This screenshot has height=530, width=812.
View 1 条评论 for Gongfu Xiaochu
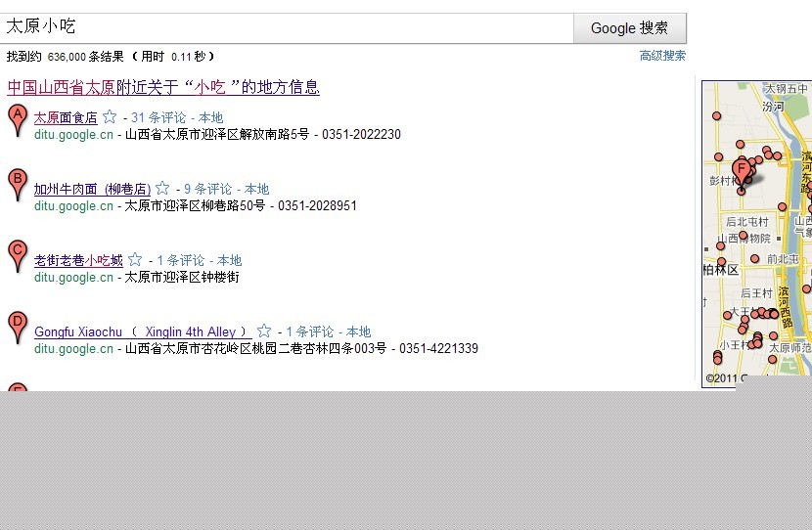point(310,331)
